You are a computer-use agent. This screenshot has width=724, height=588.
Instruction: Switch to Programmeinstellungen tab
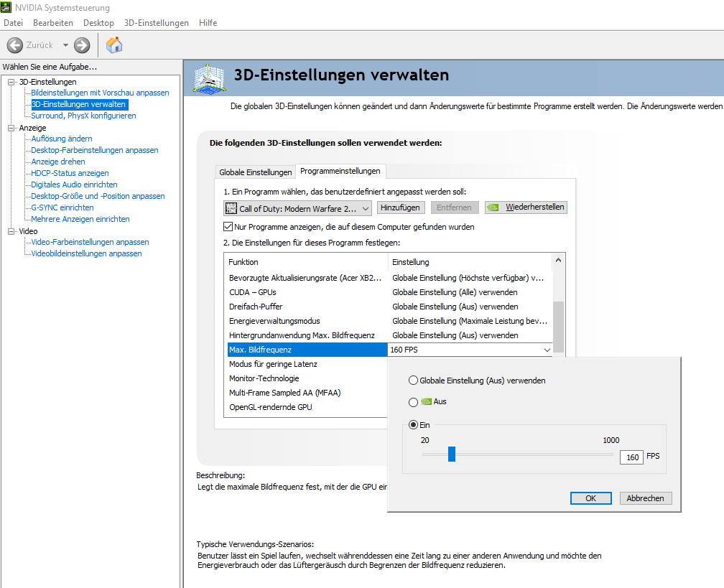click(x=340, y=171)
